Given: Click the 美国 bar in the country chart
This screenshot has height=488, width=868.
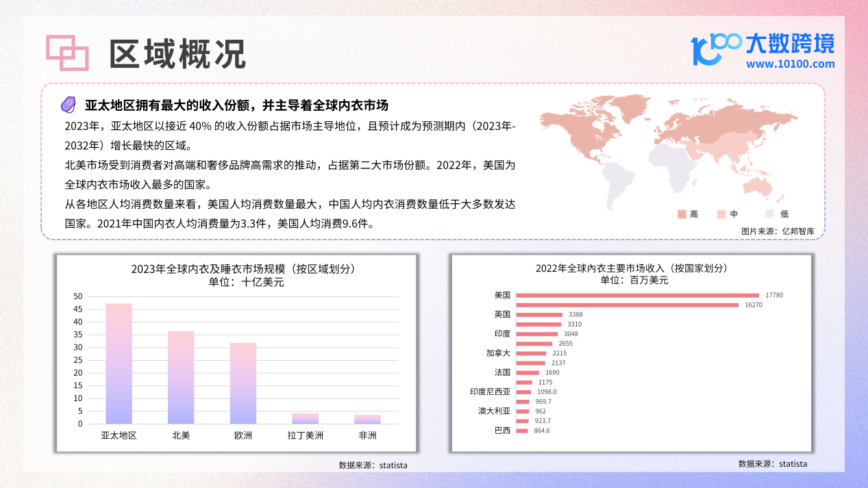Looking at the screenshot, I should (x=637, y=295).
